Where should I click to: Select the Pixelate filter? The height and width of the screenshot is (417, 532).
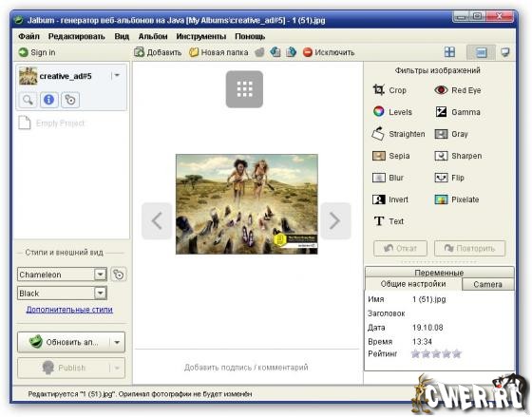point(457,199)
